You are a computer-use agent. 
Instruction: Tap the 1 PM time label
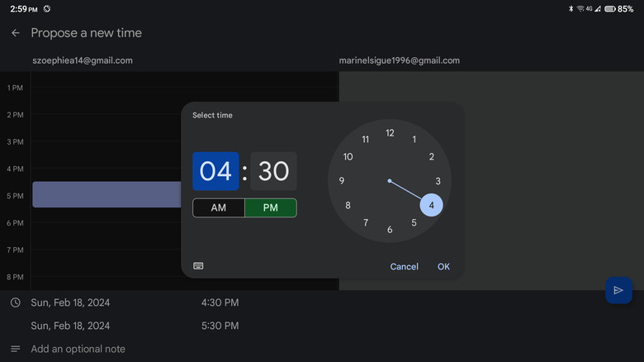coord(15,88)
